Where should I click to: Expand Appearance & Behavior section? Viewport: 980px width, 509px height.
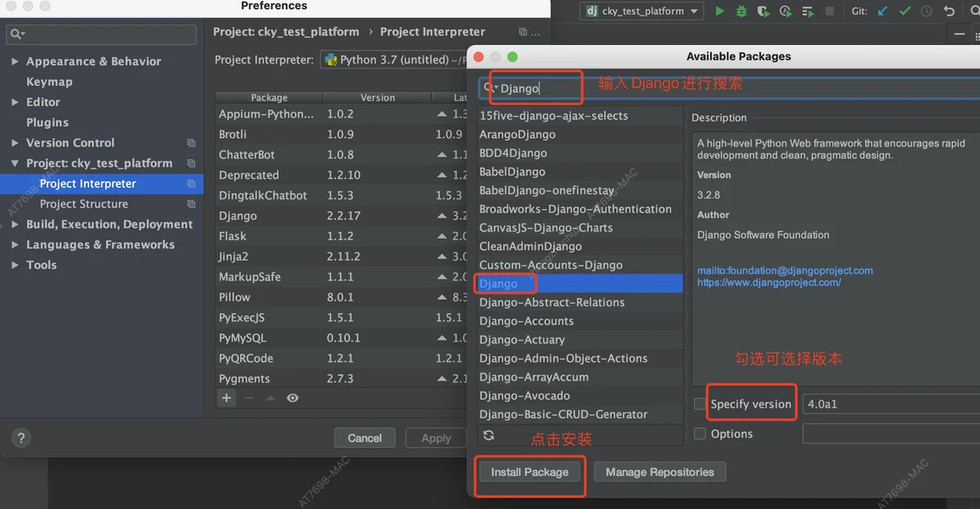click(x=15, y=61)
